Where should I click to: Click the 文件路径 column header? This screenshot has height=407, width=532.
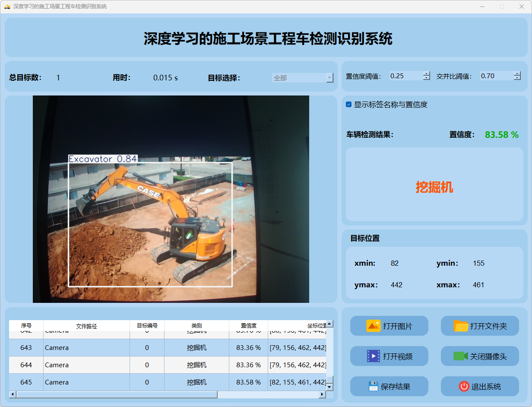(x=86, y=326)
